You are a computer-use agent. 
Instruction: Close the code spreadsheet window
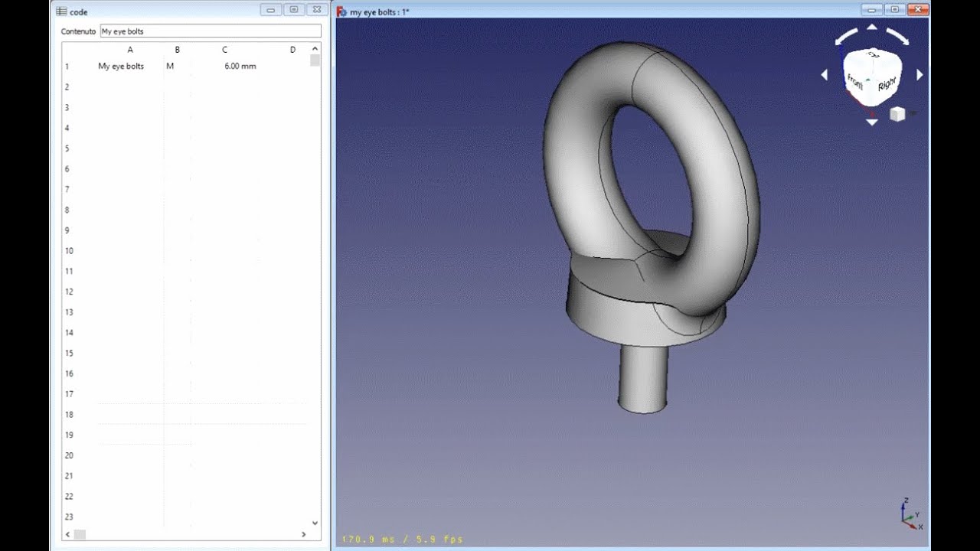tap(316, 10)
